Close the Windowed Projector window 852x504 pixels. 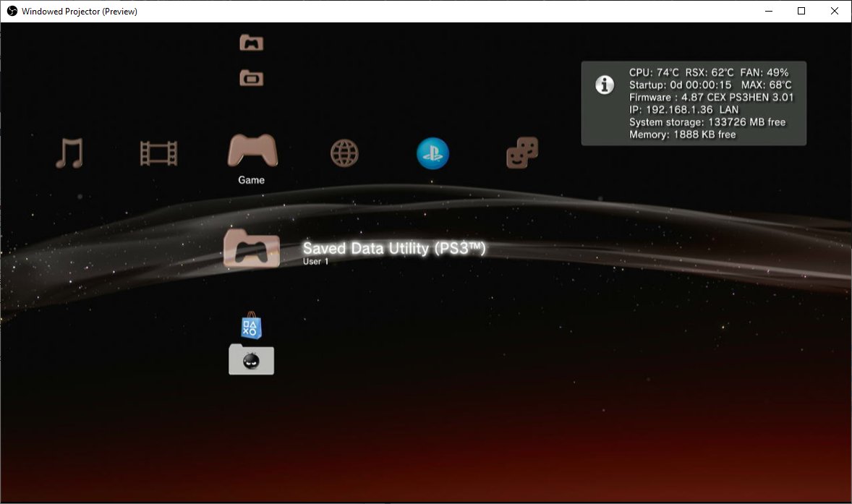click(835, 11)
